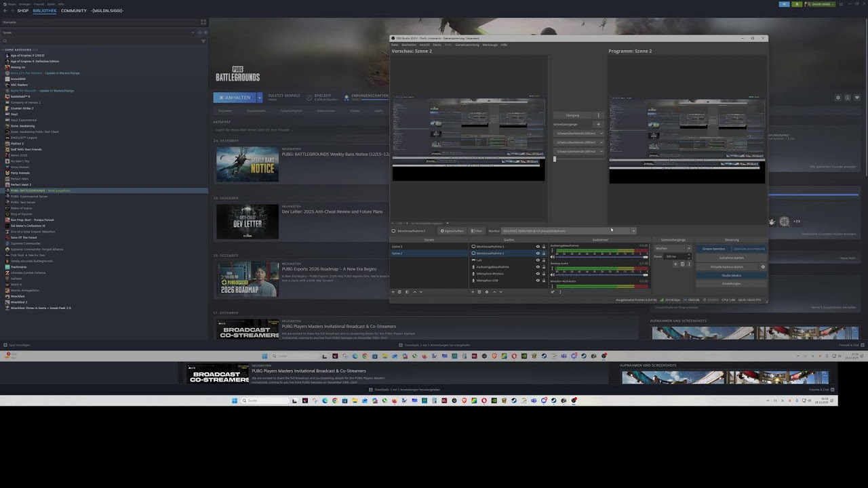This screenshot has height=488, width=868.
Task: Open Steam library grid view icon
Action: click(203, 22)
